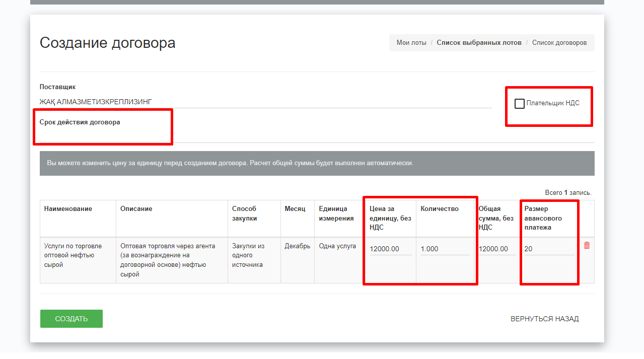Open Список договоров breadcrumb
Image resolution: width=644 pixels, height=359 pixels.
click(559, 43)
